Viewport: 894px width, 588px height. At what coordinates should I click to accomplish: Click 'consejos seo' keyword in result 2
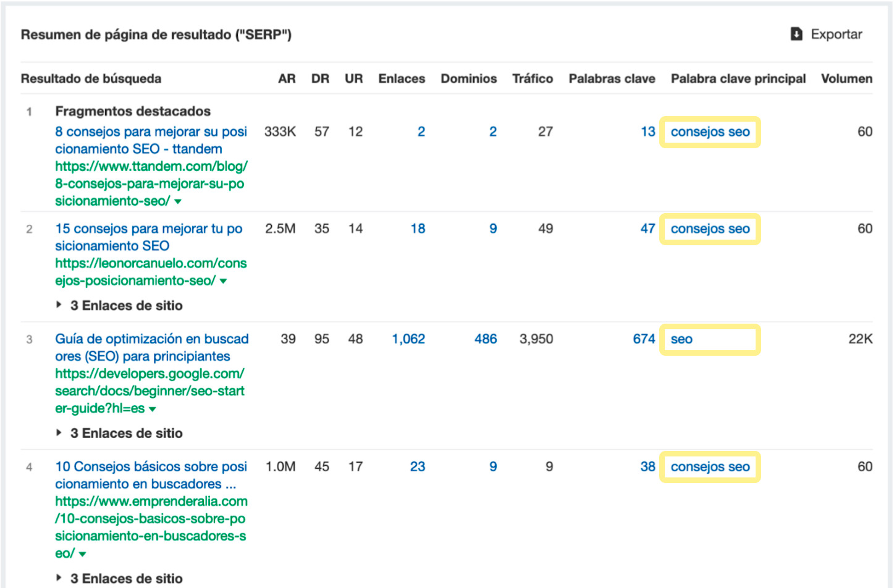[710, 229]
